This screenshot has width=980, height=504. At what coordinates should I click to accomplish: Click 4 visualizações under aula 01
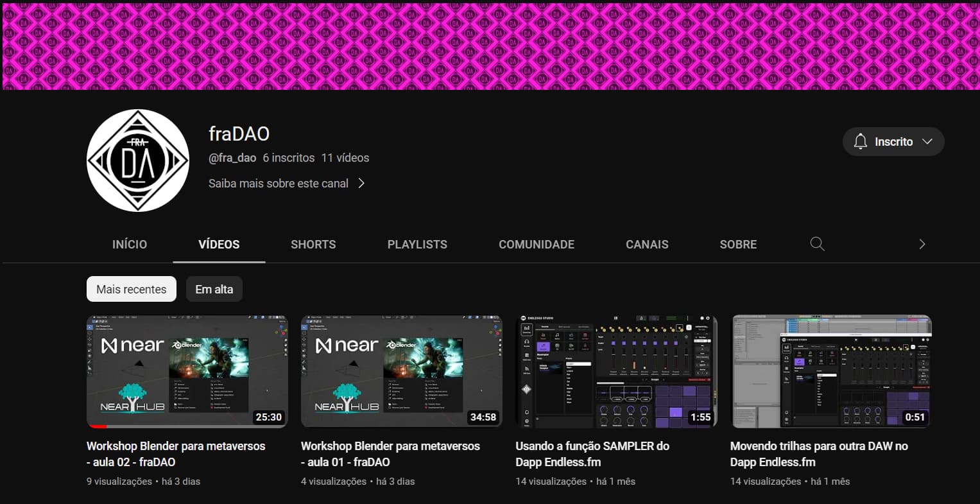tap(334, 481)
